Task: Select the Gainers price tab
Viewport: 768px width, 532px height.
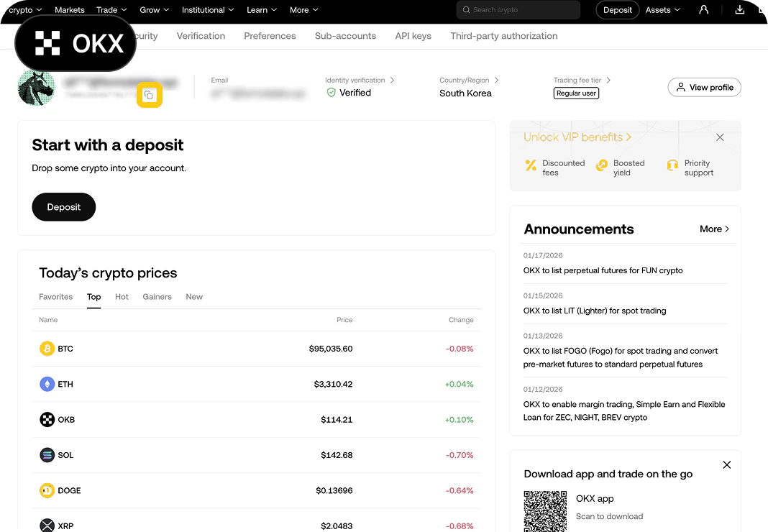Action: 157,297
